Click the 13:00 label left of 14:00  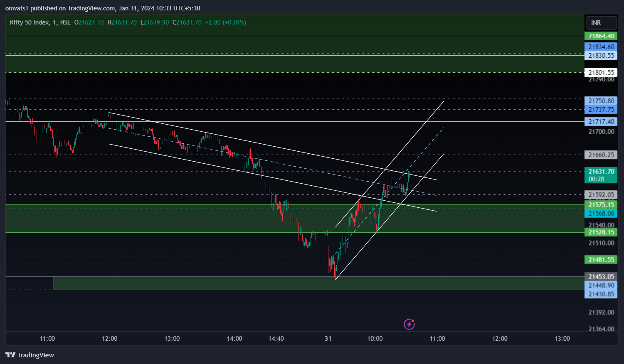point(172,339)
